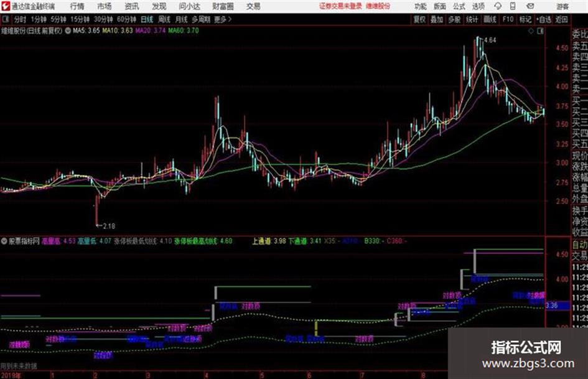Click the 3.36 price marker on indicator axis
Image resolution: width=588 pixels, height=379 pixels.
tap(553, 306)
